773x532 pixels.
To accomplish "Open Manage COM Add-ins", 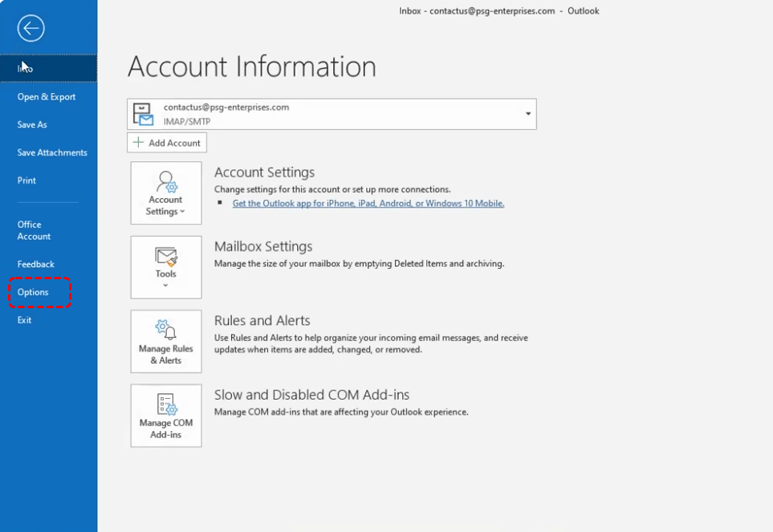I will [166, 416].
